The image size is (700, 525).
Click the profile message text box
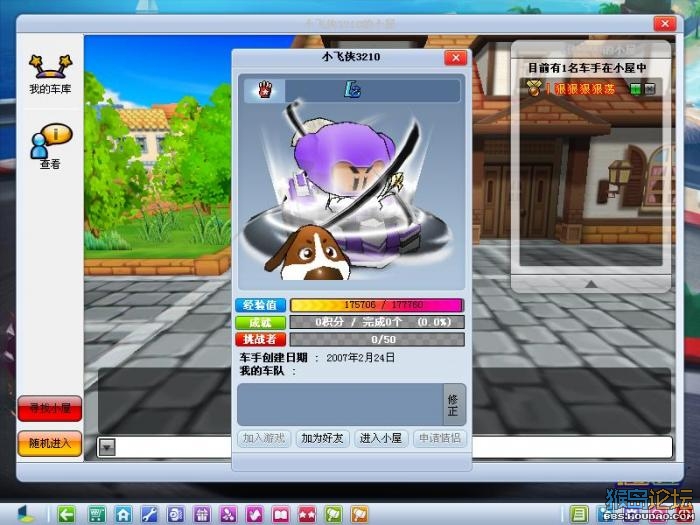(340, 404)
